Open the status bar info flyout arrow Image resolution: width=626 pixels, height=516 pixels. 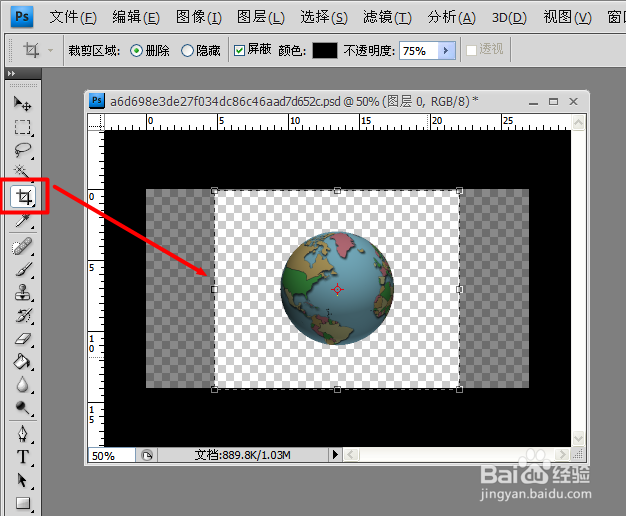click(x=335, y=454)
